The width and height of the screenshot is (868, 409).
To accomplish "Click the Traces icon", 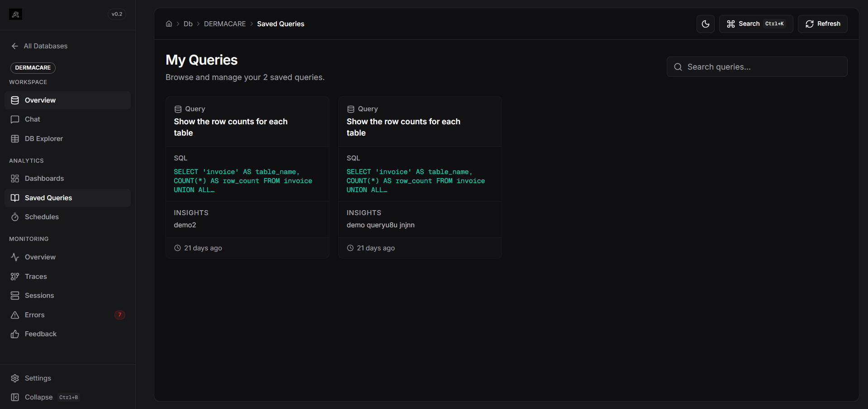I will click(15, 277).
